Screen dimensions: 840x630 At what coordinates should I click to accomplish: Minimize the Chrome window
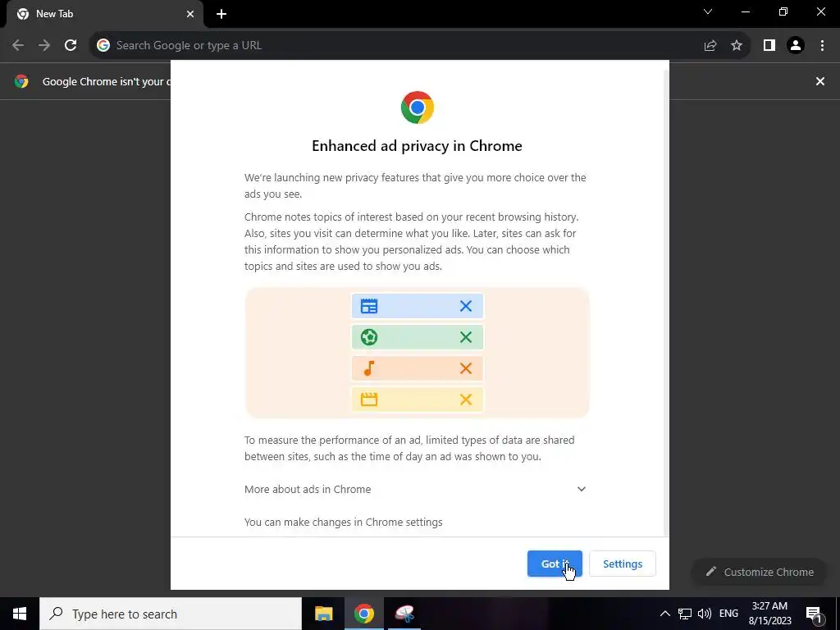click(745, 11)
